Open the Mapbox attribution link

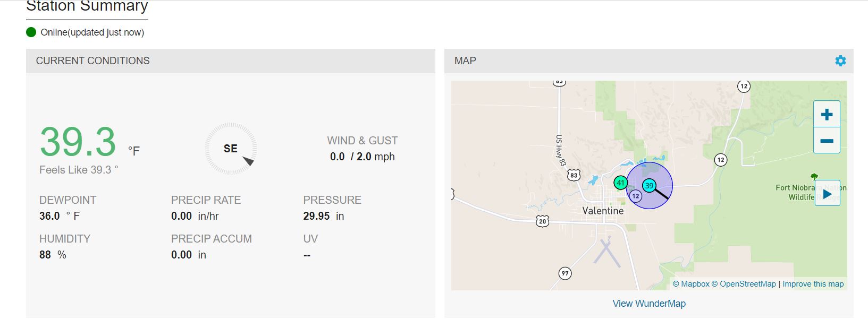pos(691,284)
